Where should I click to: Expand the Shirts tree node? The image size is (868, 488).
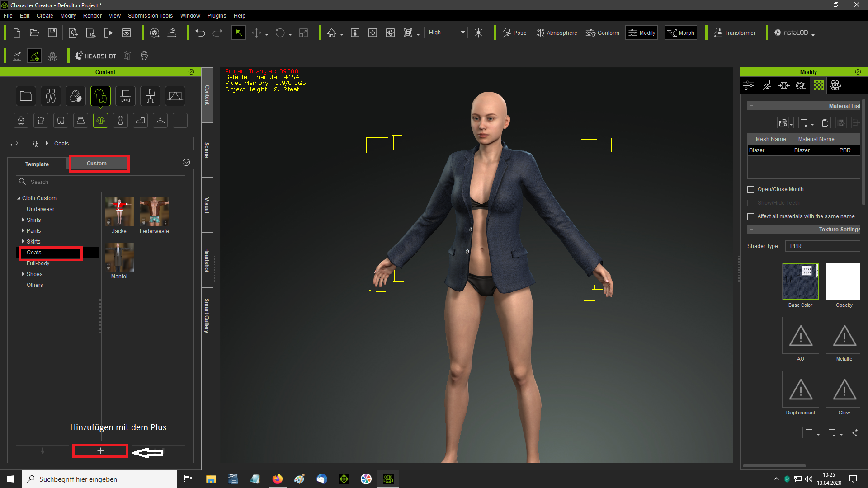(x=23, y=220)
